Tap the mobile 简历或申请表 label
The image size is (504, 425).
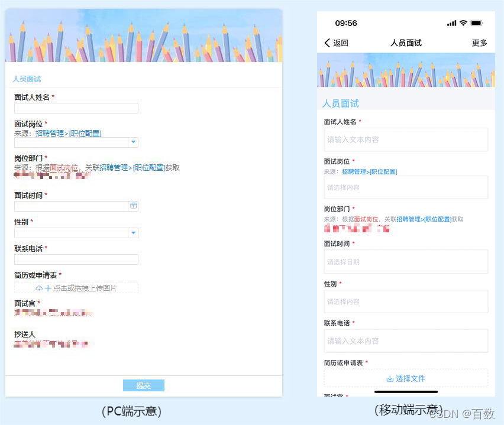(x=343, y=363)
